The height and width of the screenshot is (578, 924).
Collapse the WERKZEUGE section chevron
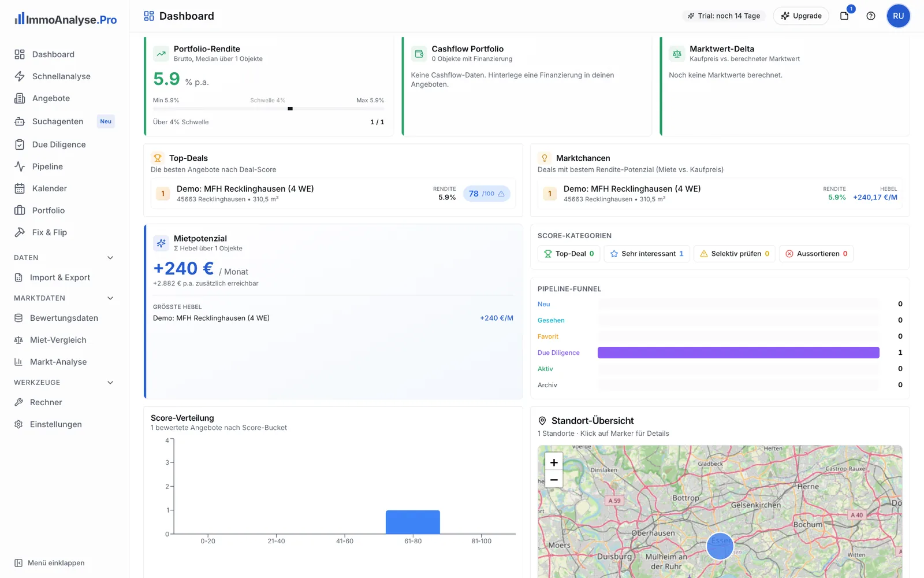[110, 383]
